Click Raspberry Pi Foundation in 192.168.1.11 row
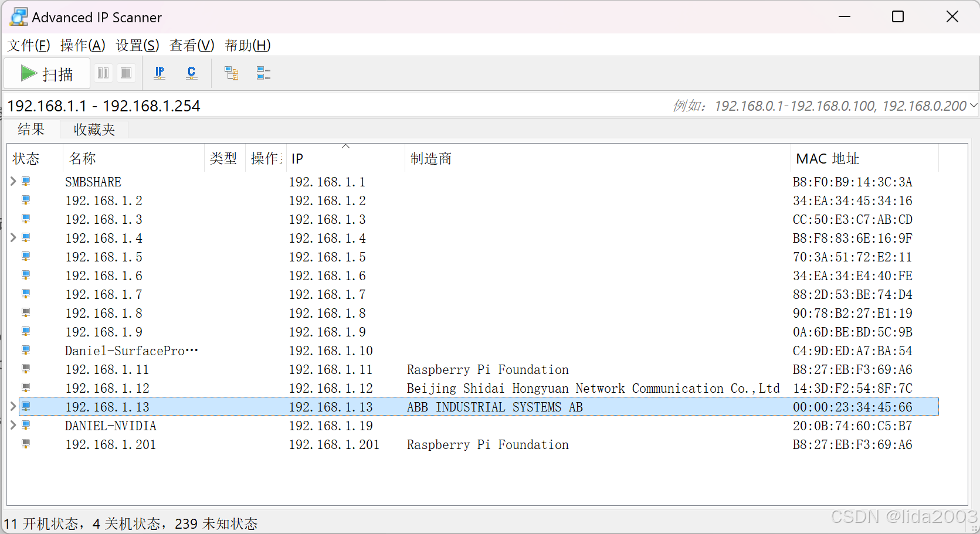Screen dimensions: 980x534 [488, 369]
